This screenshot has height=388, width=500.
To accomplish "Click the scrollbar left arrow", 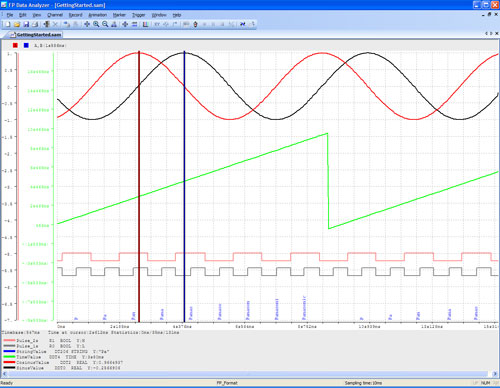I will tap(4, 374).
